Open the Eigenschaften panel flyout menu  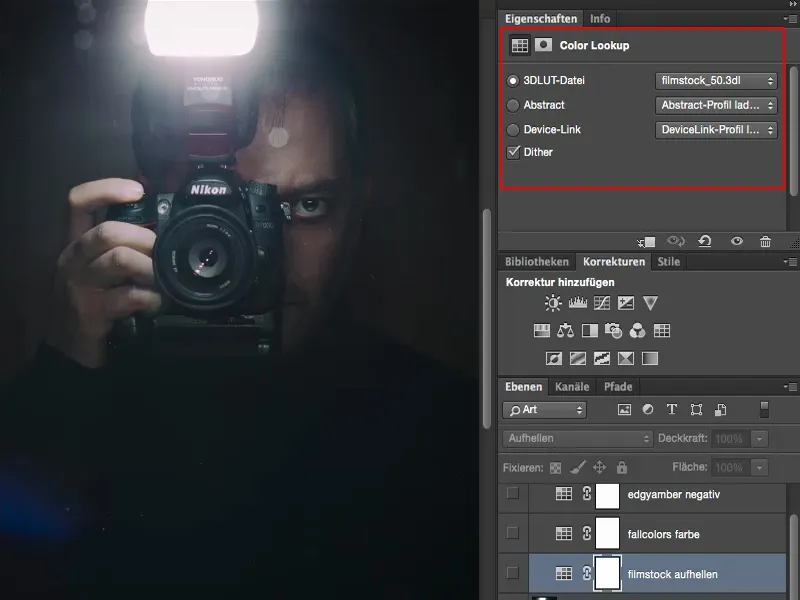pos(790,19)
